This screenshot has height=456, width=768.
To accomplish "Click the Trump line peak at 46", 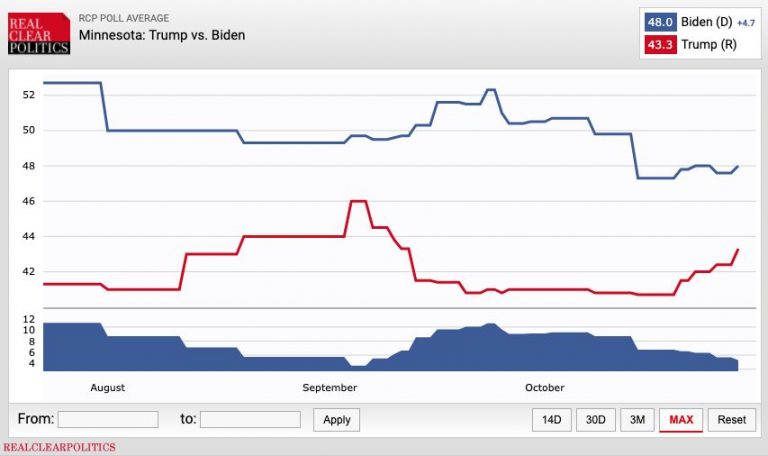I will tap(358, 201).
